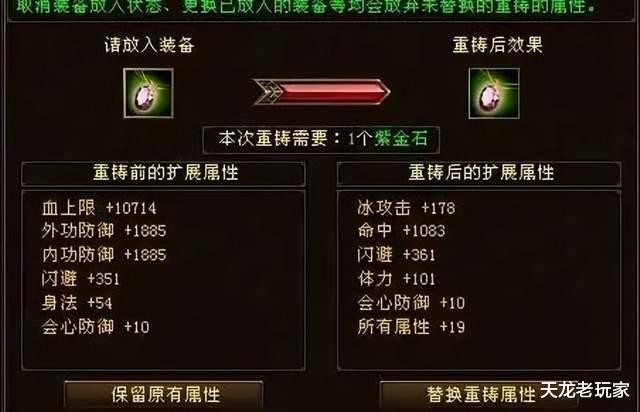This screenshot has height=412, width=640.
Task: Select the 重铸前的扩展属性 header
Action: 163,174
